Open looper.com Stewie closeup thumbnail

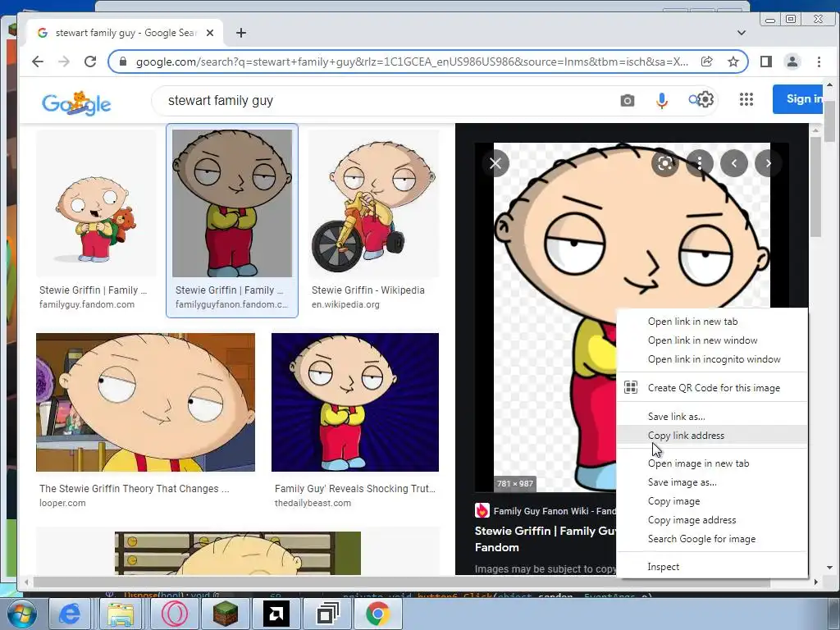(x=145, y=402)
